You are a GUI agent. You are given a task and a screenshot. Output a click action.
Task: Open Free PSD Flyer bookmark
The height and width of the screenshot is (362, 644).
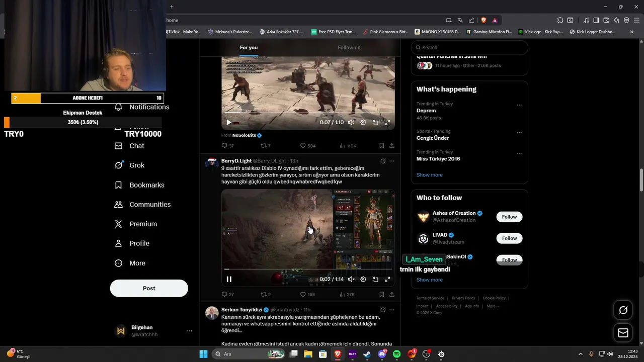click(334, 32)
